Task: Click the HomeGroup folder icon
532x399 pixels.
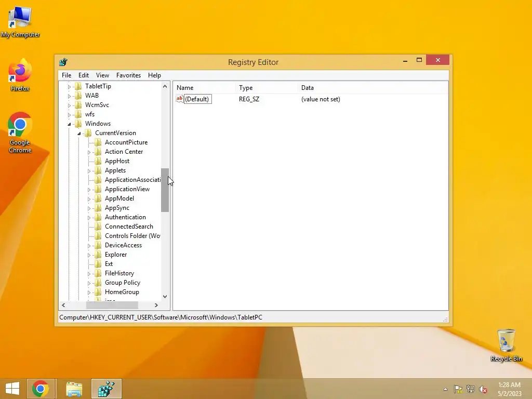Action: [98, 292]
